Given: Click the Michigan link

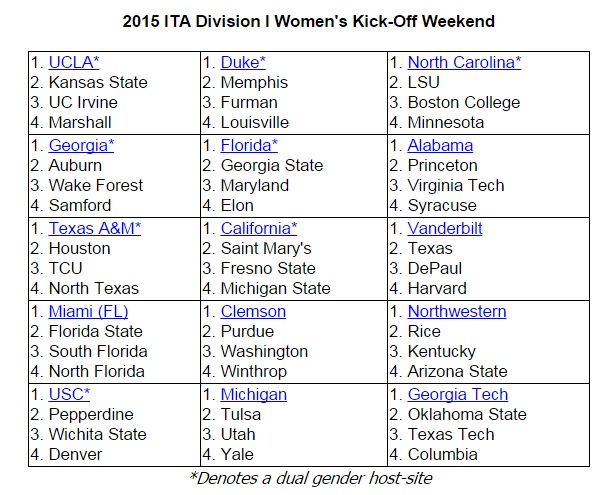Looking at the screenshot, I should pyautogui.click(x=253, y=395).
